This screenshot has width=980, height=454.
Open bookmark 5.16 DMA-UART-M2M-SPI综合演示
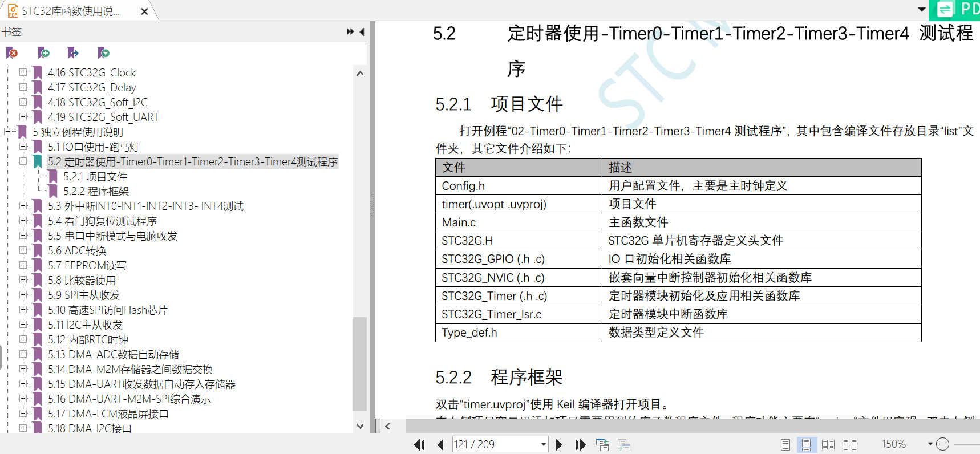pyautogui.click(x=129, y=399)
